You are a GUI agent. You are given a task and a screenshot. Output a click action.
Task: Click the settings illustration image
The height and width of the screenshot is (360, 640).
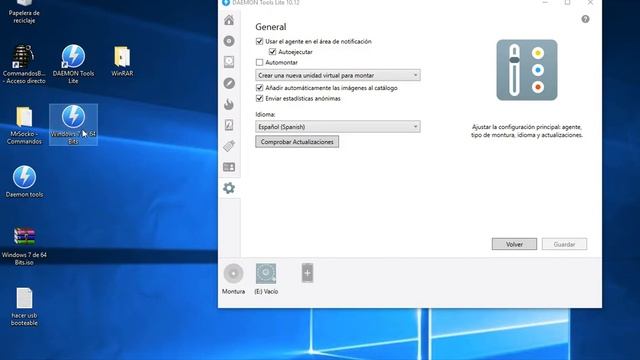(527, 70)
